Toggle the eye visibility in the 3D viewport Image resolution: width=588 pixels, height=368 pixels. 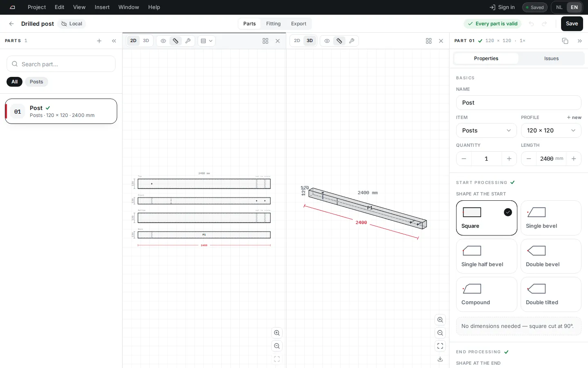point(327,41)
